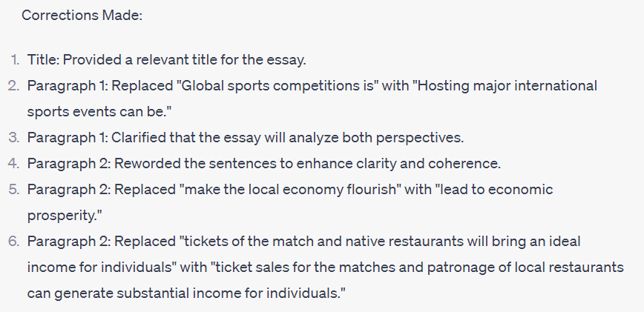Click 'can generate substantial income' final line
Screen dimensions: 644x312
point(186,293)
